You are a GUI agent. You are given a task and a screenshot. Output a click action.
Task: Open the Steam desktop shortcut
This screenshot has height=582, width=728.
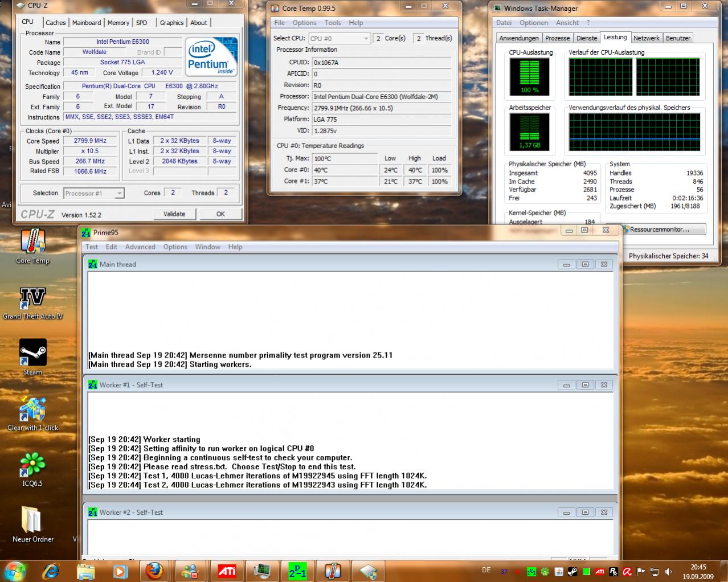(33, 357)
